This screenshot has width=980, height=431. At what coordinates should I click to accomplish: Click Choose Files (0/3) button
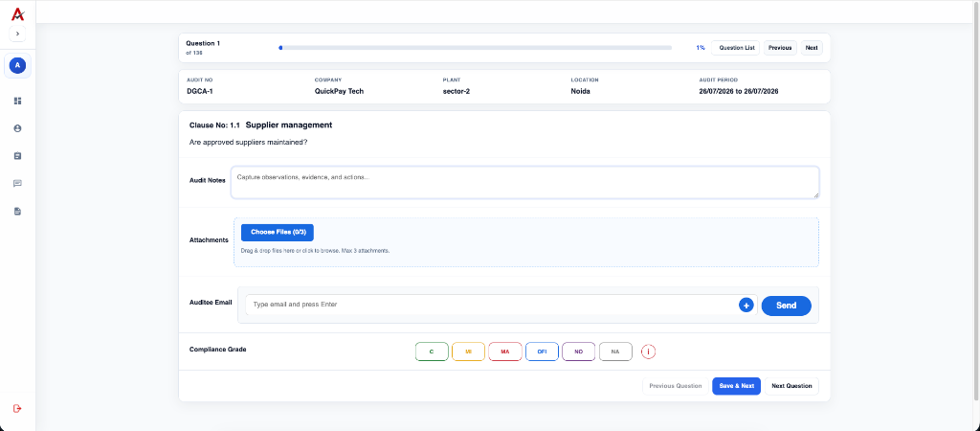pos(278,232)
